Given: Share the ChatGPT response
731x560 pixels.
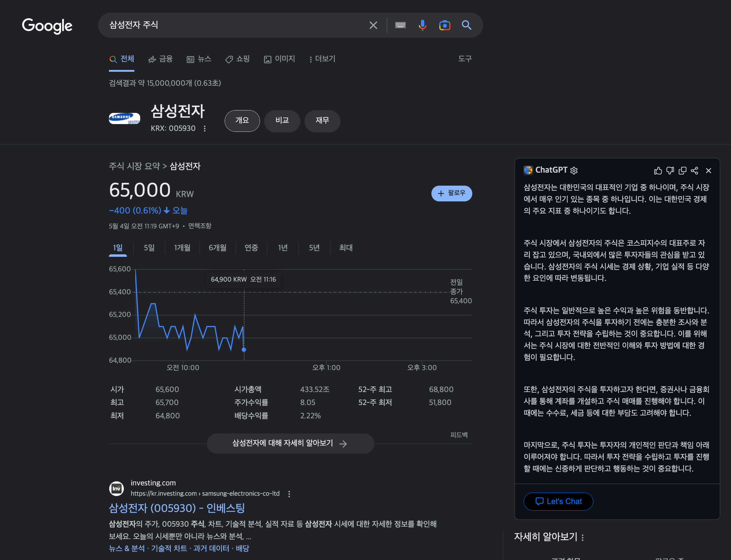Looking at the screenshot, I should pyautogui.click(x=694, y=171).
